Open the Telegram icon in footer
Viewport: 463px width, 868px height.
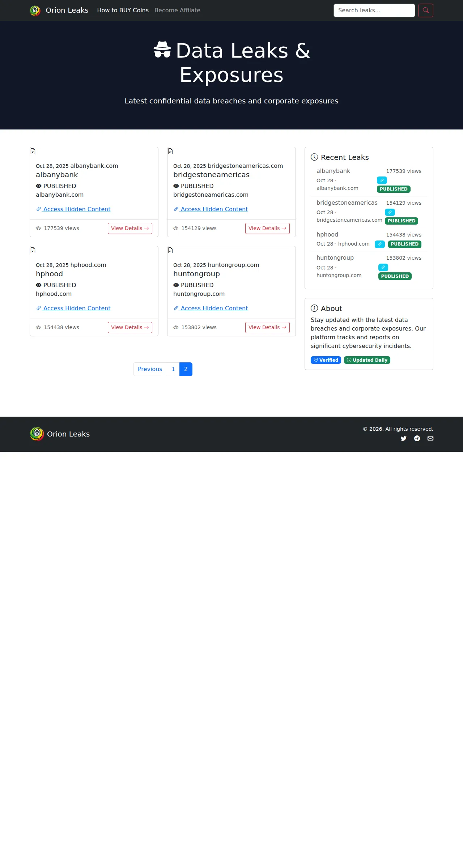pyautogui.click(x=417, y=438)
